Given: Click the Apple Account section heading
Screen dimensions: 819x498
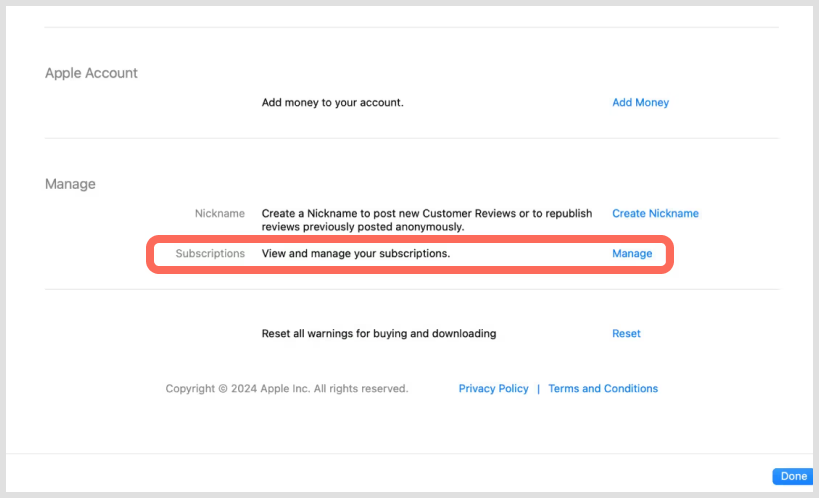Looking at the screenshot, I should (91, 73).
